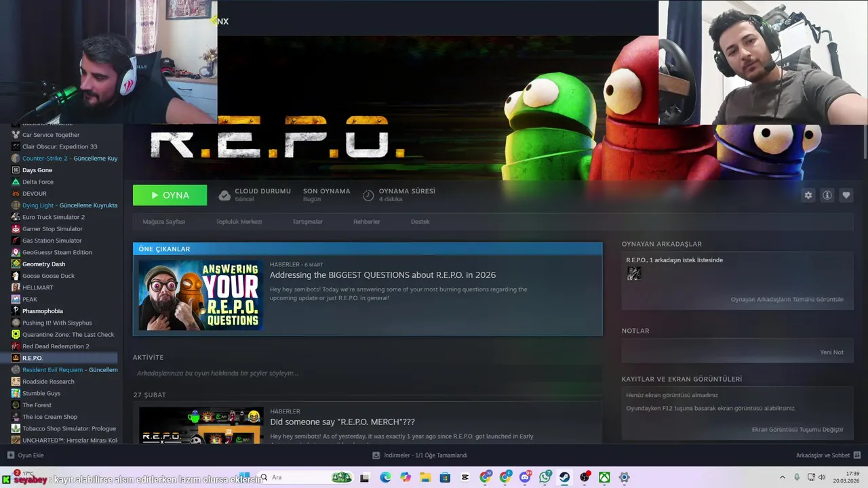The image size is (868, 488).
Task: Open Steam from the Windows taskbar
Action: pos(564,477)
